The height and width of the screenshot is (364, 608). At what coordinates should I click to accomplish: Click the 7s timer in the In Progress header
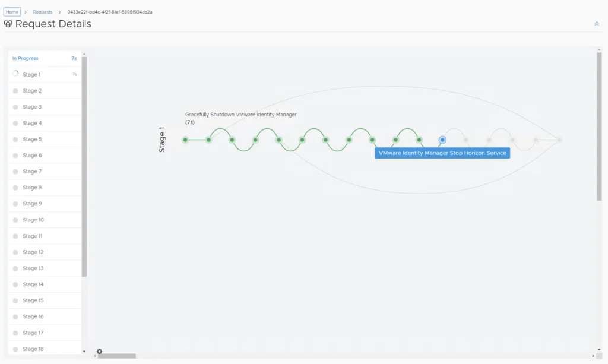click(x=74, y=58)
